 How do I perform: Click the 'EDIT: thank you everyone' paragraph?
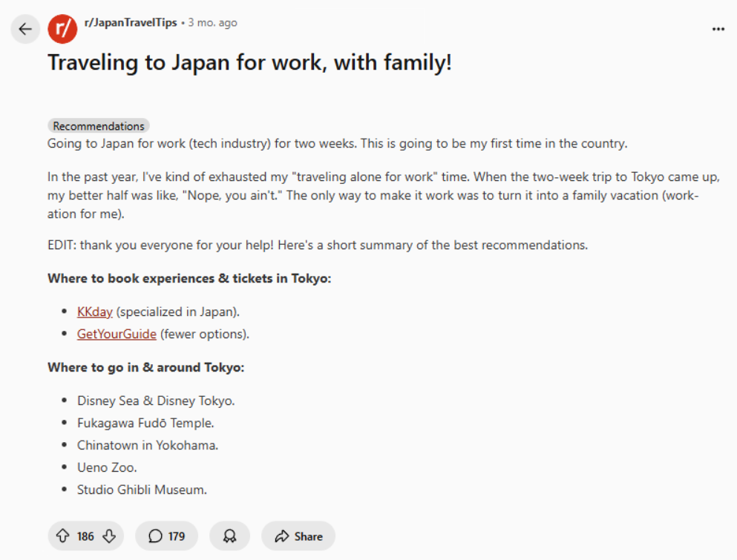click(x=318, y=246)
